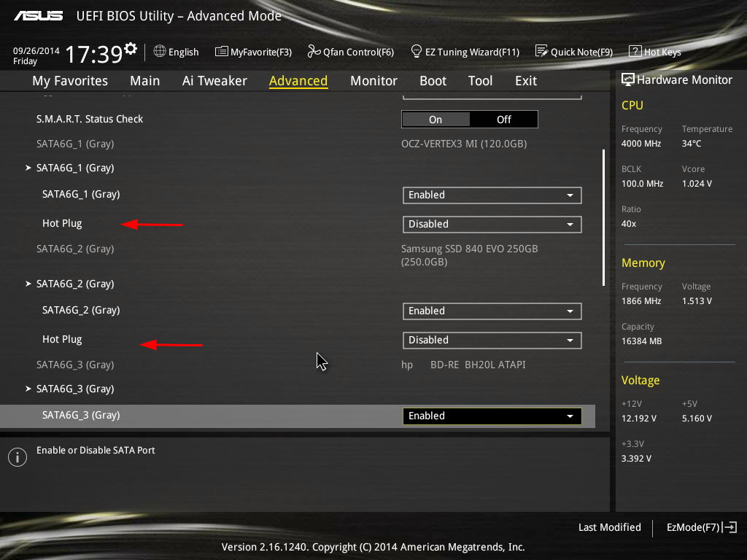Switch to the Ai Tweaker tab
The width and height of the screenshot is (747, 560).
tap(214, 81)
